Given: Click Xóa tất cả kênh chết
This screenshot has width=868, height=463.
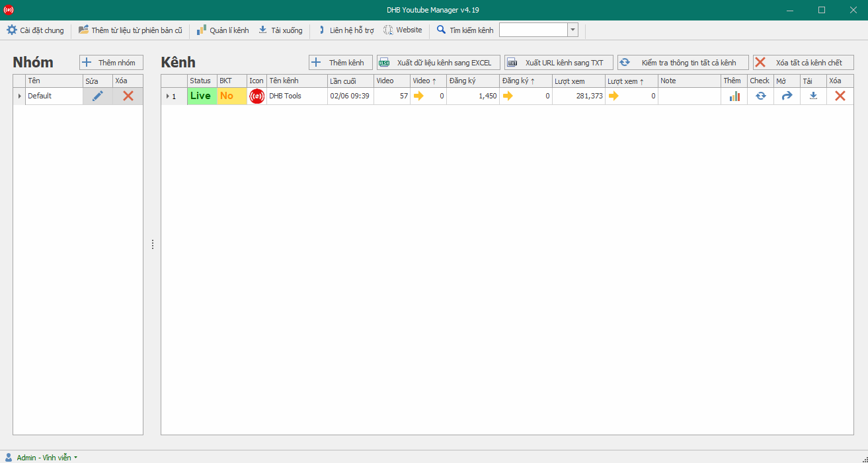Looking at the screenshot, I should point(803,63).
